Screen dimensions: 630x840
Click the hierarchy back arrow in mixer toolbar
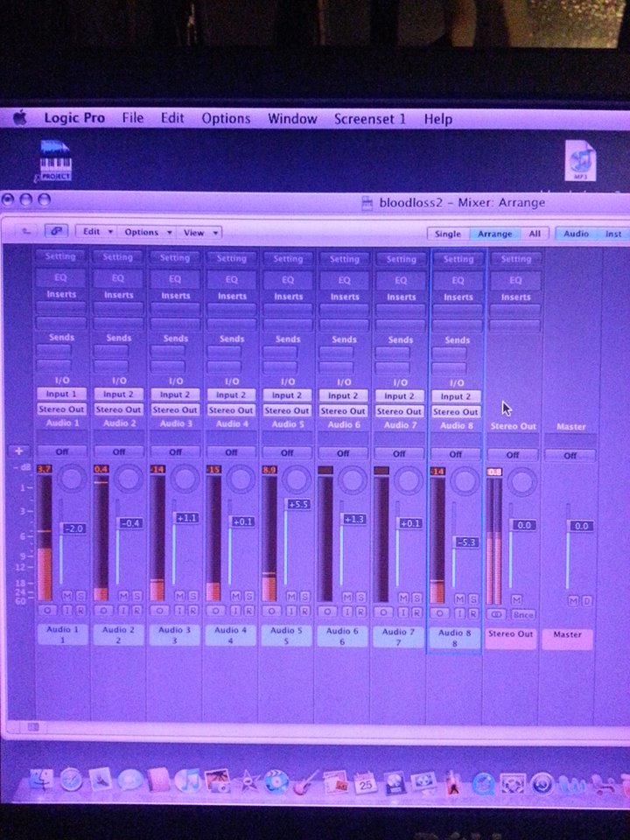[x=25, y=231]
